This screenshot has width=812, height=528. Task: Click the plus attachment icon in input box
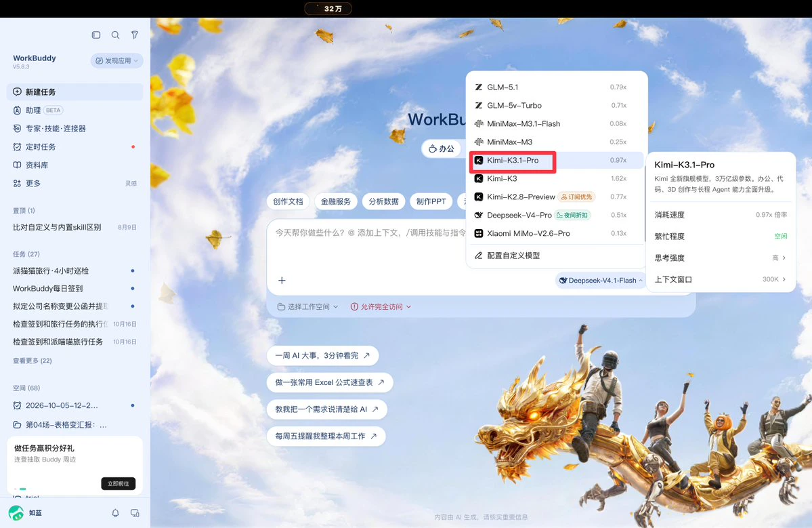(x=282, y=281)
